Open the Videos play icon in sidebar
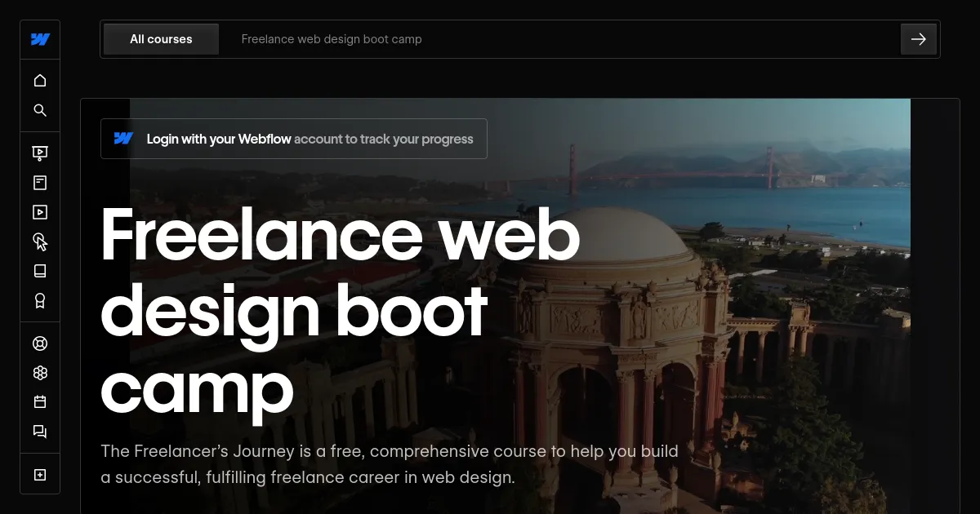This screenshot has height=514, width=980. tap(40, 212)
